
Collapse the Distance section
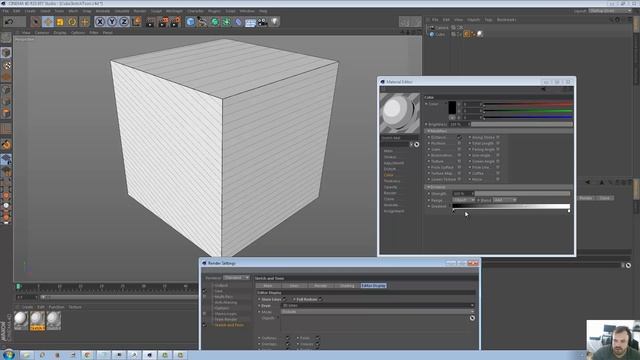coord(428,187)
